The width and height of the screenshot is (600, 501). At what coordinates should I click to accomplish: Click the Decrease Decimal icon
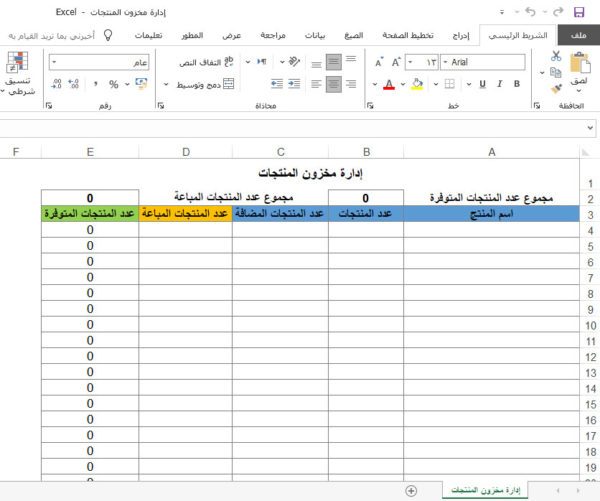(x=56, y=84)
